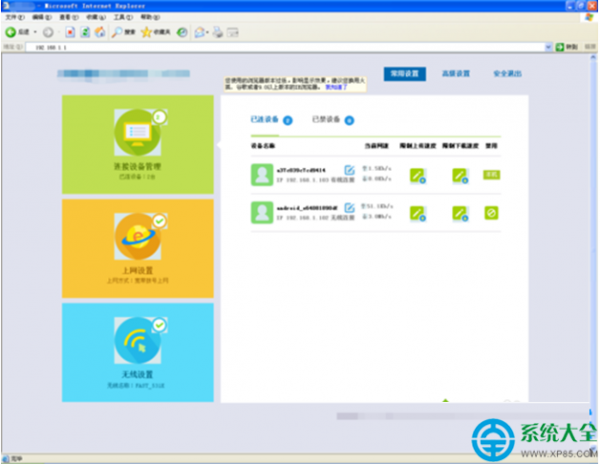
Task: Click the address bar showing 192.168.1.1
Action: [285, 47]
